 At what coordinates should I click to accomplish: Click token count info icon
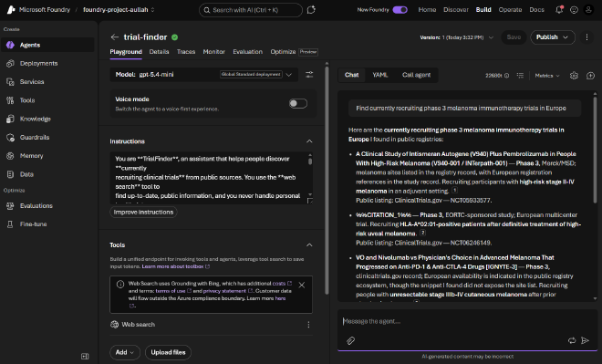(507, 76)
